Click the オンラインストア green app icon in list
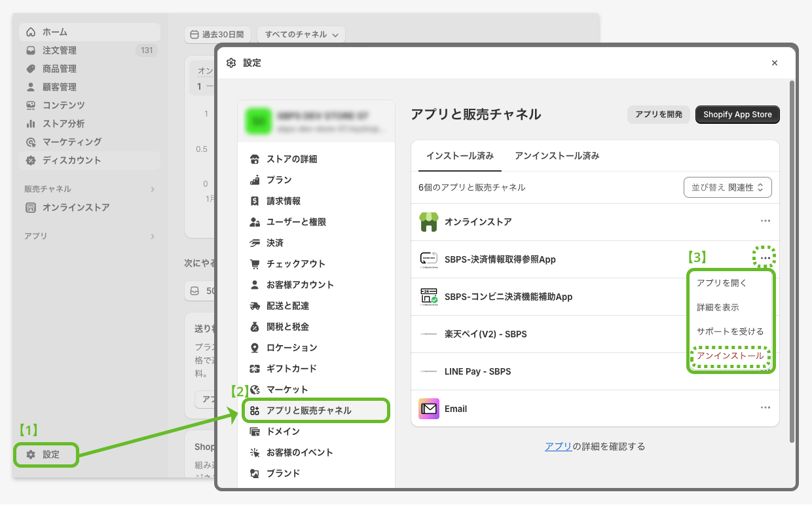The image size is (812, 505). (429, 222)
